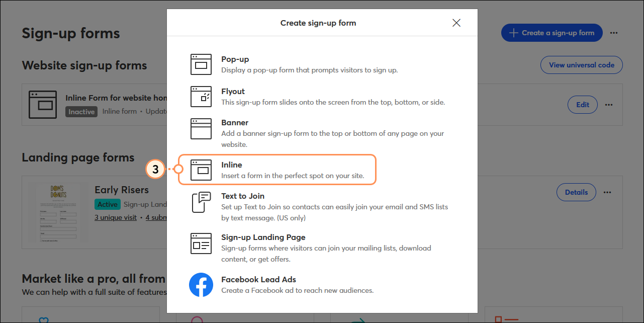Click the Create a sign-up form button

click(x=552, y=33)
